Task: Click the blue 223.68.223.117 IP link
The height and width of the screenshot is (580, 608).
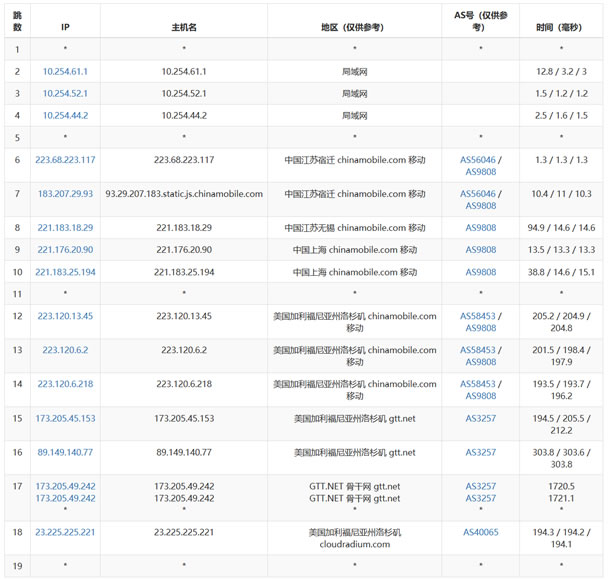Action: [x=65, y=160]
